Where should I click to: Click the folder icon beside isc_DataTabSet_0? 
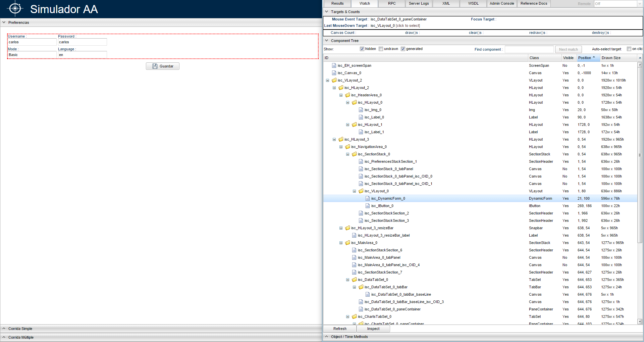coord(354,280)
